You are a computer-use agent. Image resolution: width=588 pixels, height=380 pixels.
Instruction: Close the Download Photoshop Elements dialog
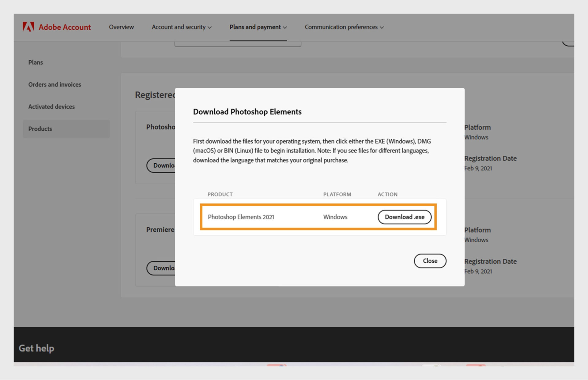[x=430, y=261]
